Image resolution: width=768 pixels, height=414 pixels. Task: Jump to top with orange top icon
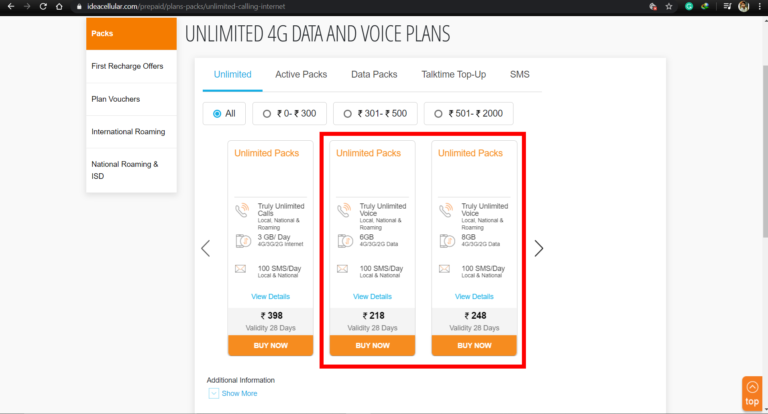click(752, 393)
